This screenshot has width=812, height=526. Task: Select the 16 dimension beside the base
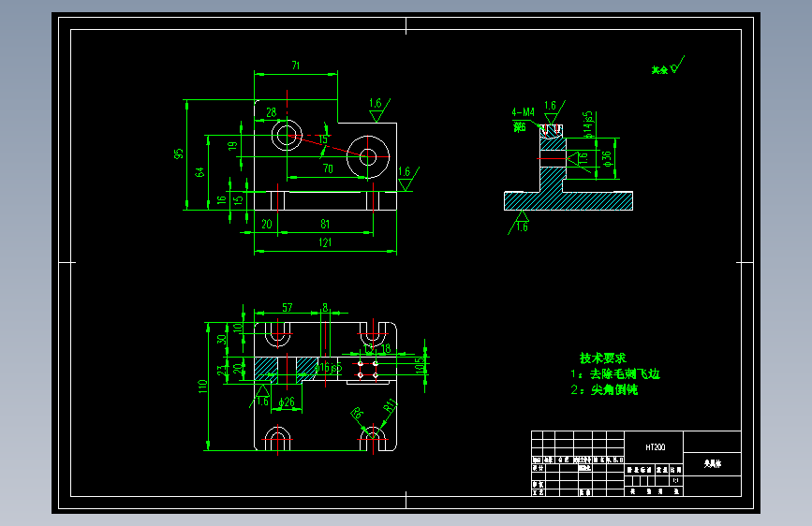click(x=221, y=200)
